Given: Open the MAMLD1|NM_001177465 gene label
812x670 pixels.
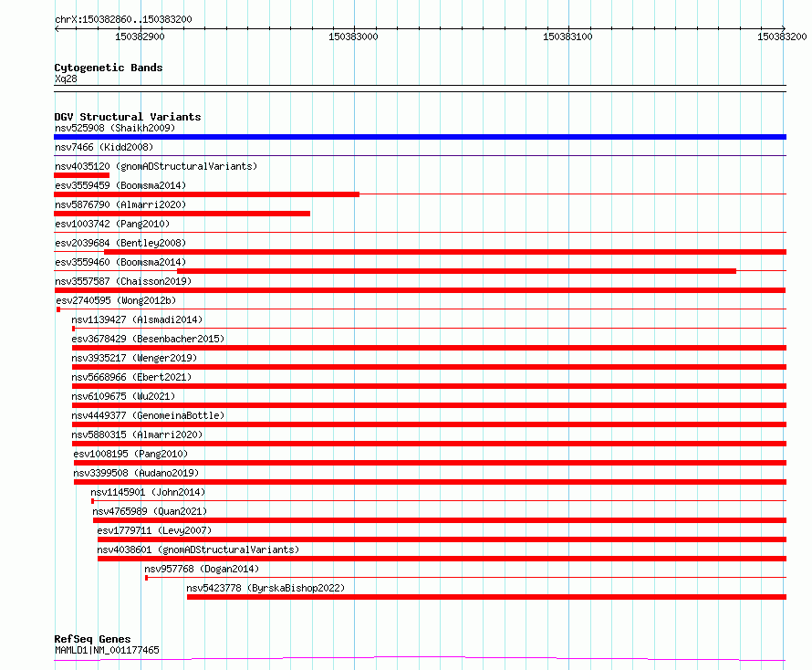Looking at the screenshot, I should pyautogui.click(x=107, y=650).
